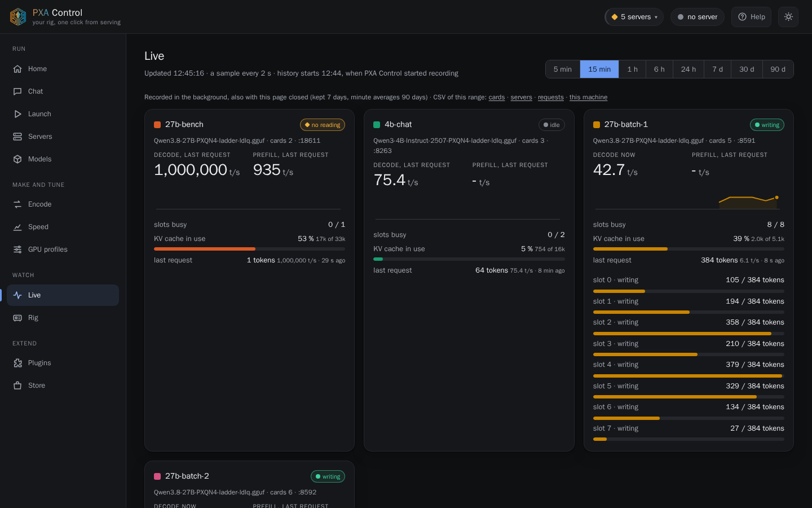Open Plugins in the sidebar
The image size is (812, 508).
(63, 363)
